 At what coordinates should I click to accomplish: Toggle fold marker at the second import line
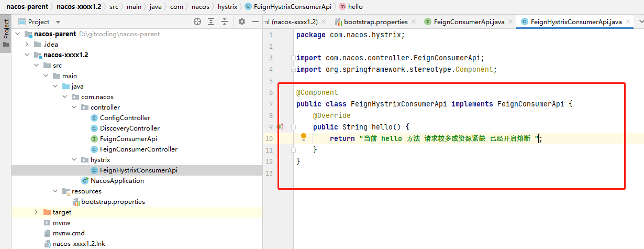pos(293,69)
